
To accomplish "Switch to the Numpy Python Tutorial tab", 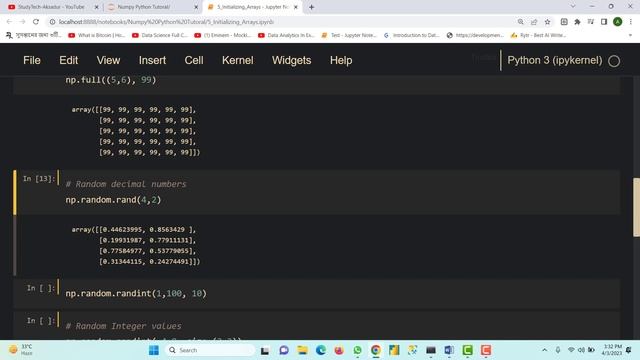I will [152, 7].
